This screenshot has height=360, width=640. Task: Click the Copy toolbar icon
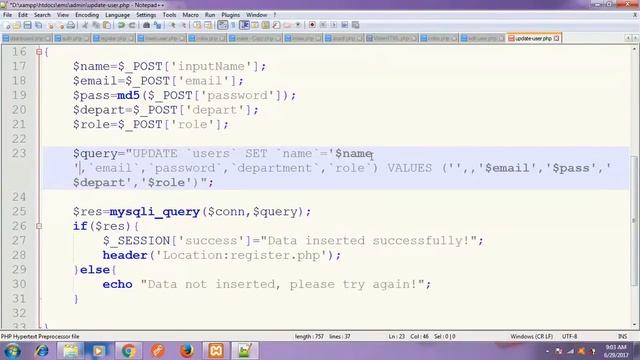tap(96, 25)
